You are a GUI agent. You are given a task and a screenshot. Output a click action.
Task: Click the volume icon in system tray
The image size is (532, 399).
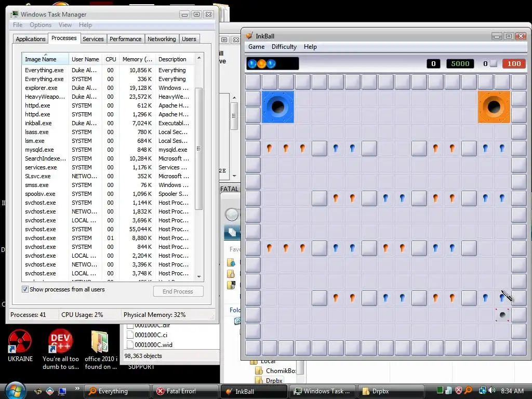pyautogui.click(x=492, y=391)
